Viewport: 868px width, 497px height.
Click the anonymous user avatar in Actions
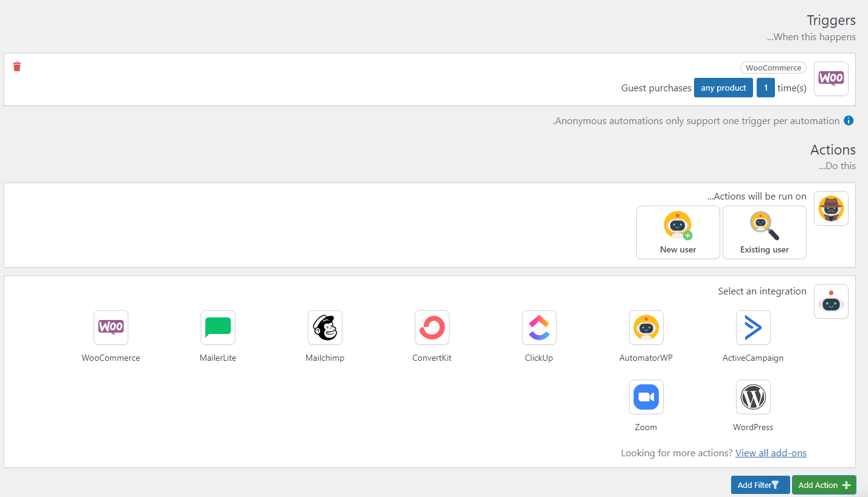click(x=831, y=209)
